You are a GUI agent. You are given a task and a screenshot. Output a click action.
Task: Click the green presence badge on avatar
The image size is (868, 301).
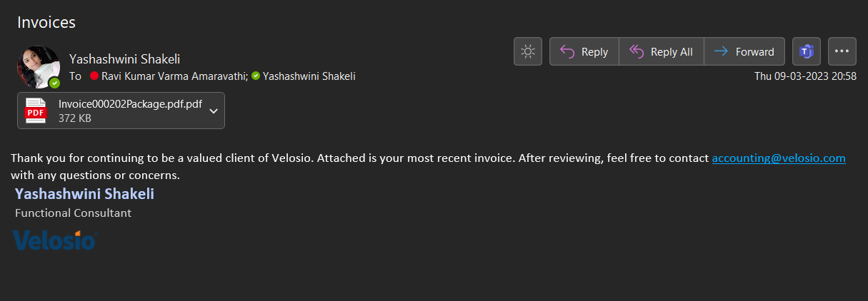(x=55, y=83)
